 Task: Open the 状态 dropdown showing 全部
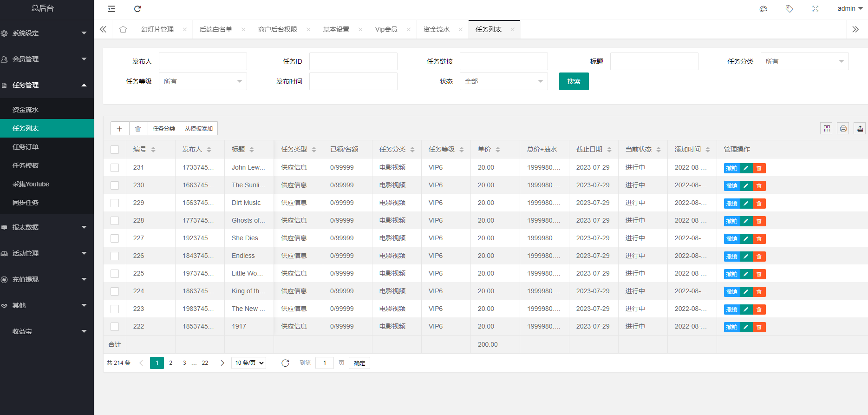pyautogui.click(x=503, y=81)
